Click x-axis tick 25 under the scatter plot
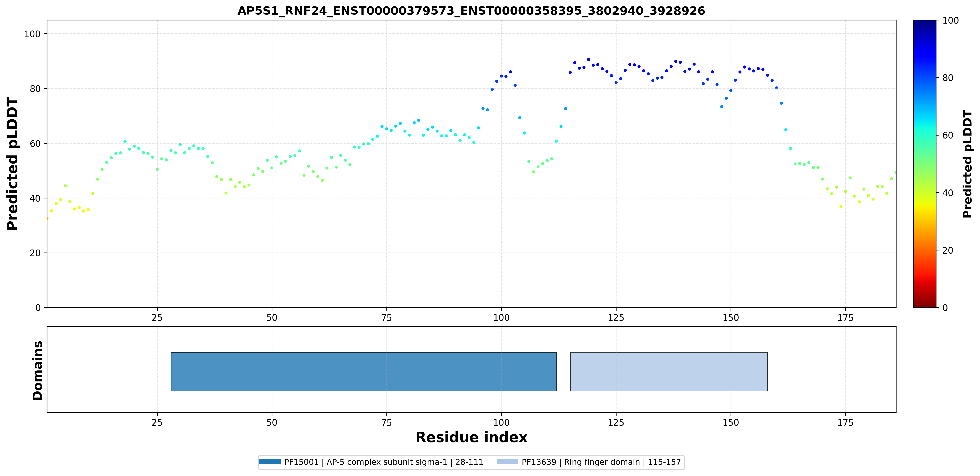Screen dimensions: 980x476 point(157,318)
